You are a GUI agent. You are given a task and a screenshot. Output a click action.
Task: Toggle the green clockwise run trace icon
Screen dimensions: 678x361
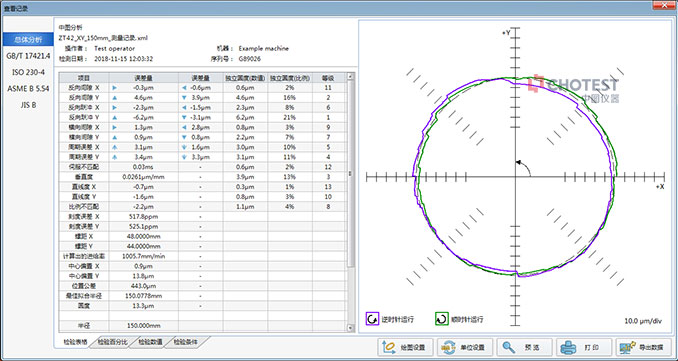pos(441,319)
